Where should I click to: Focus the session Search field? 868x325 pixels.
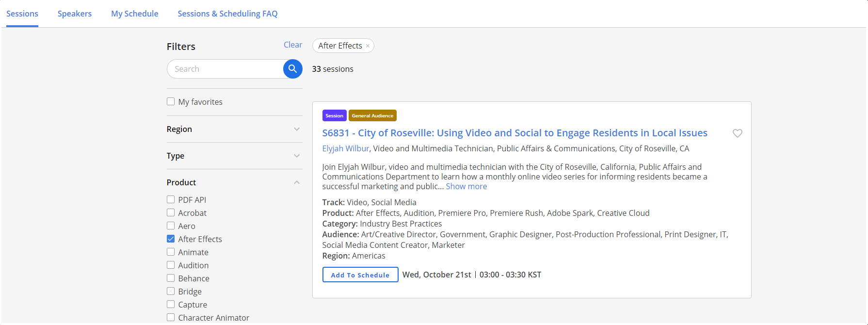pyautogui.click(x=225, y=69)
